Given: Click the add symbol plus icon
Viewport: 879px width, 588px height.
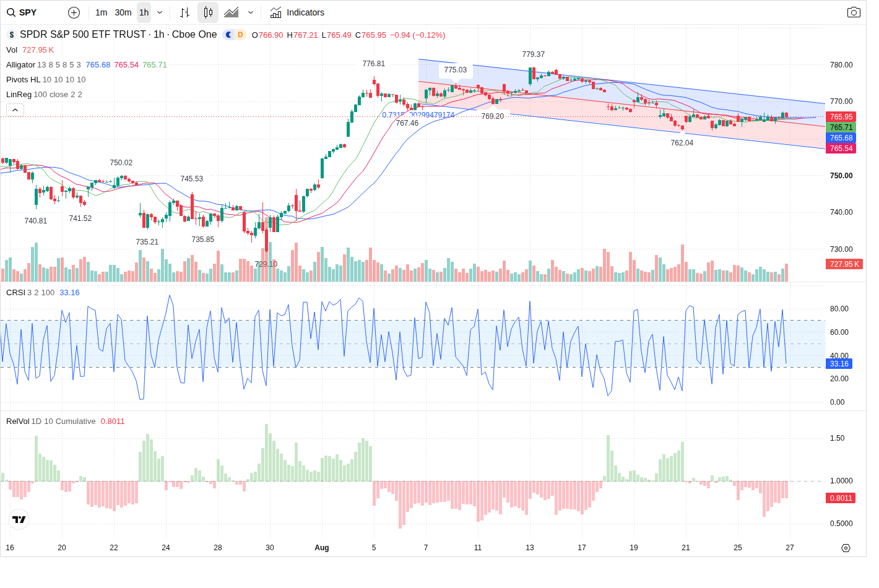Looking at the screenshot, I should (74, 12).
